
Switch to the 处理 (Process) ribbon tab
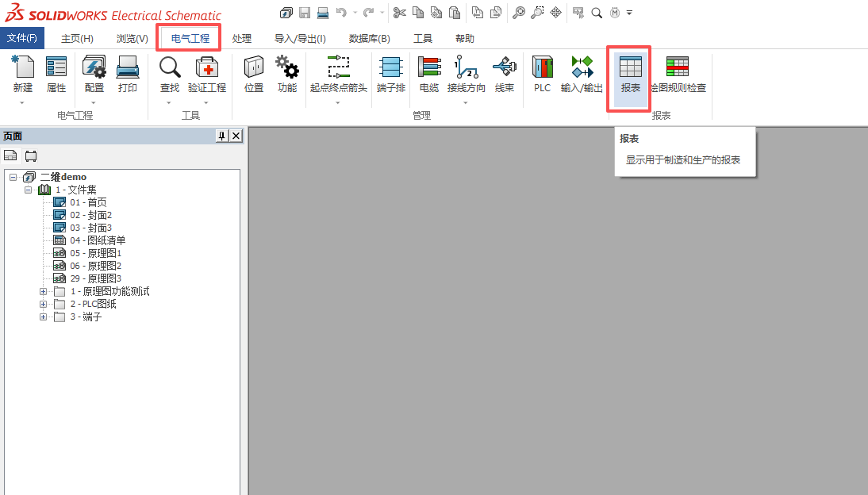[242, 39]
